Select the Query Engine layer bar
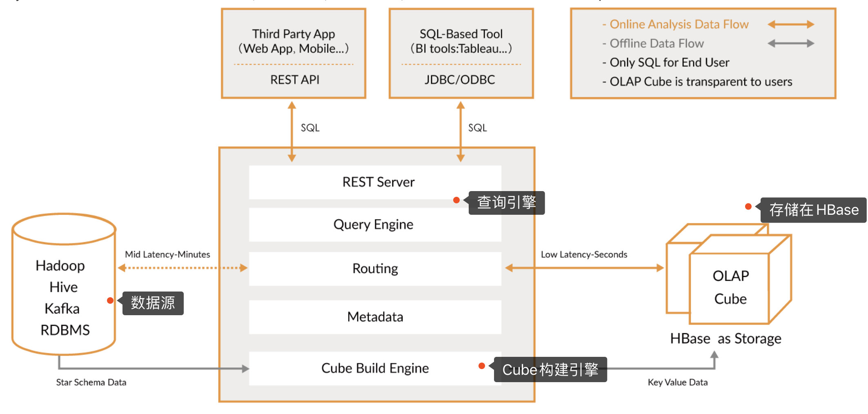 (374, 224)
